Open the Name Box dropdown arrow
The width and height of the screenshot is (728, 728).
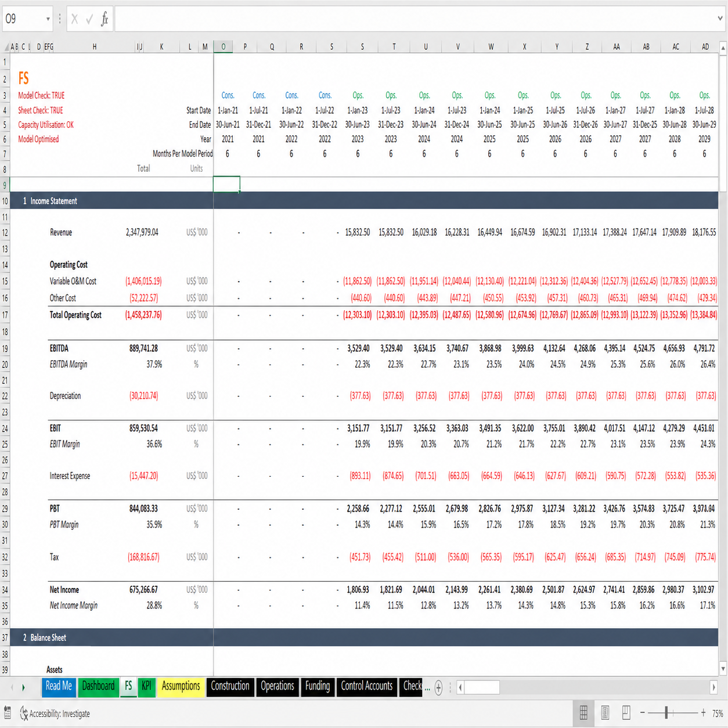48,19
